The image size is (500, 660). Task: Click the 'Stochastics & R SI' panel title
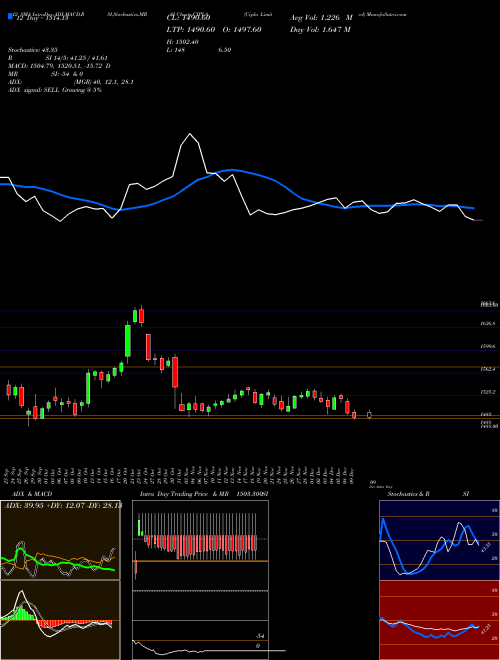click(428, 494)
